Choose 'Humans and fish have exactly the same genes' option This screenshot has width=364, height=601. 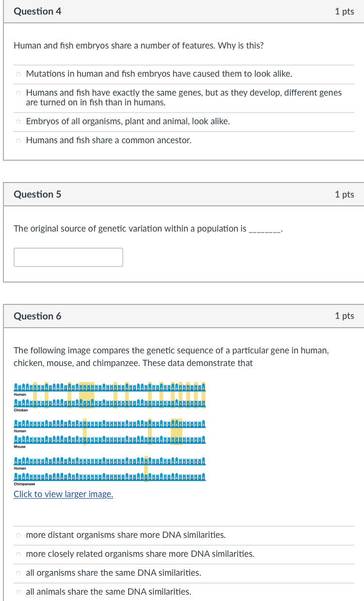pos(18,93)
